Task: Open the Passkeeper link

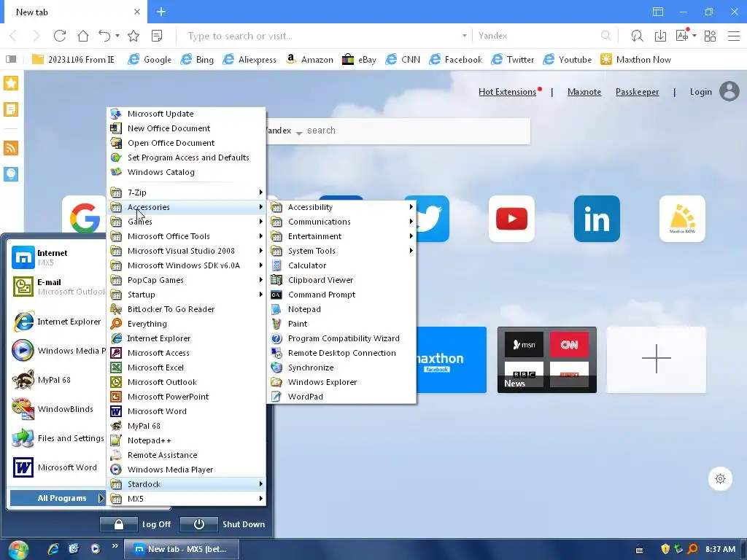Action: pyautogui.click(x=637, y=92)
